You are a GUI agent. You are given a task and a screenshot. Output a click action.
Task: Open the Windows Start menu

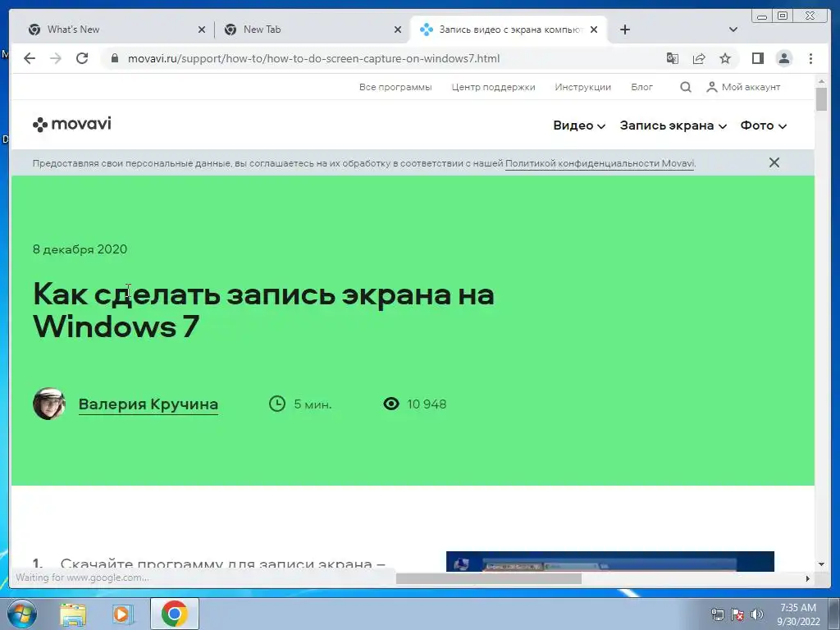[21, 614]
